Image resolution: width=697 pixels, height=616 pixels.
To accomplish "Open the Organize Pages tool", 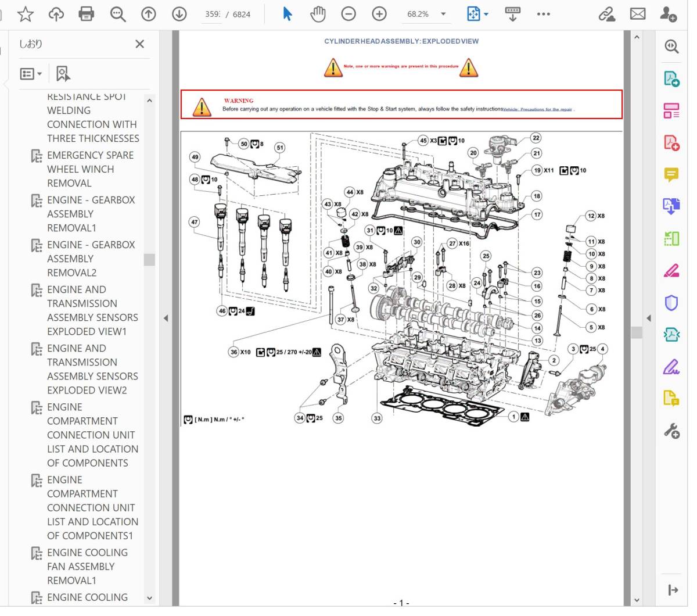I will pyautogui.click(x=672, y=238).
